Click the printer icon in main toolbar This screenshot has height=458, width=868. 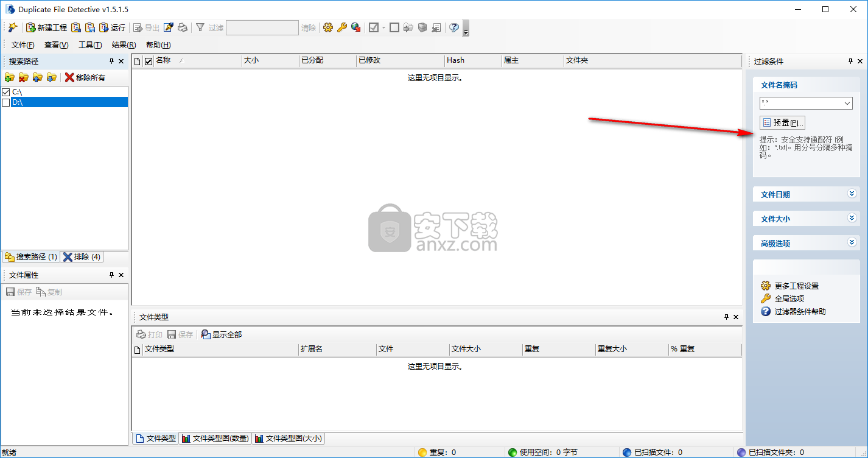point(182,27)
